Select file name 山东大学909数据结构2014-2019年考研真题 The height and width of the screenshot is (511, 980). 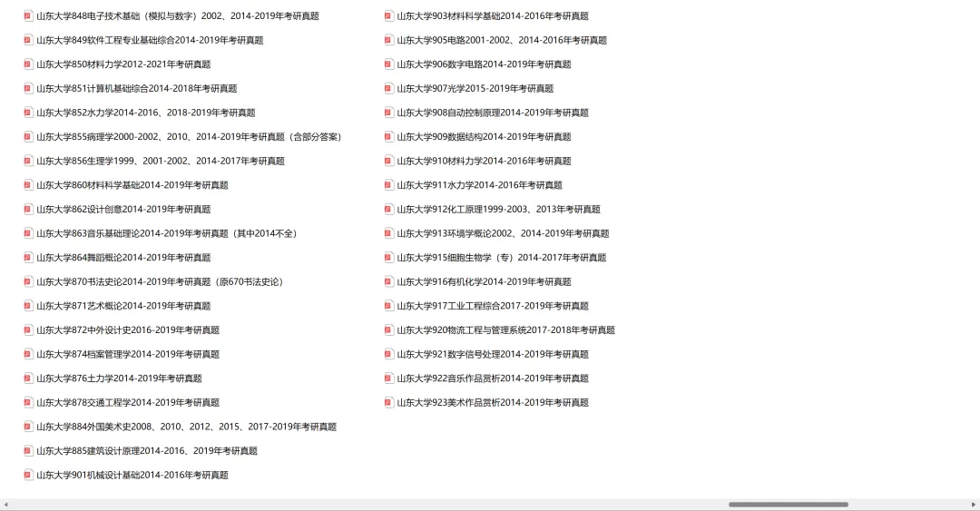click(484, 136)
